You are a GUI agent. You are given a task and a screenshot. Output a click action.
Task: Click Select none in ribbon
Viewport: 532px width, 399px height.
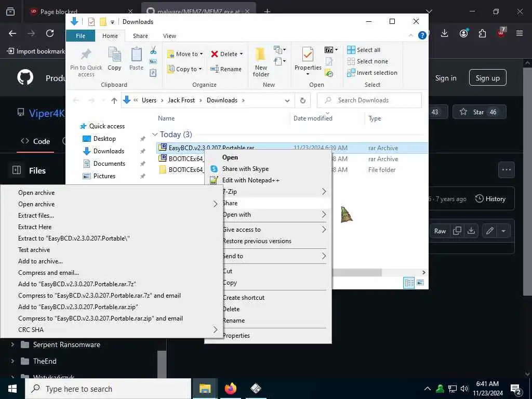[x=367, y=61]
